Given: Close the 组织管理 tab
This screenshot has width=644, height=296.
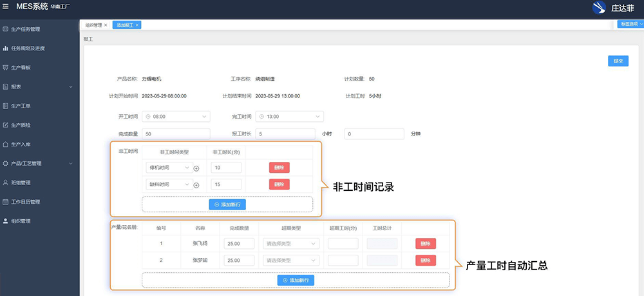Looking at the screenshot, I should tap(106, 25).
